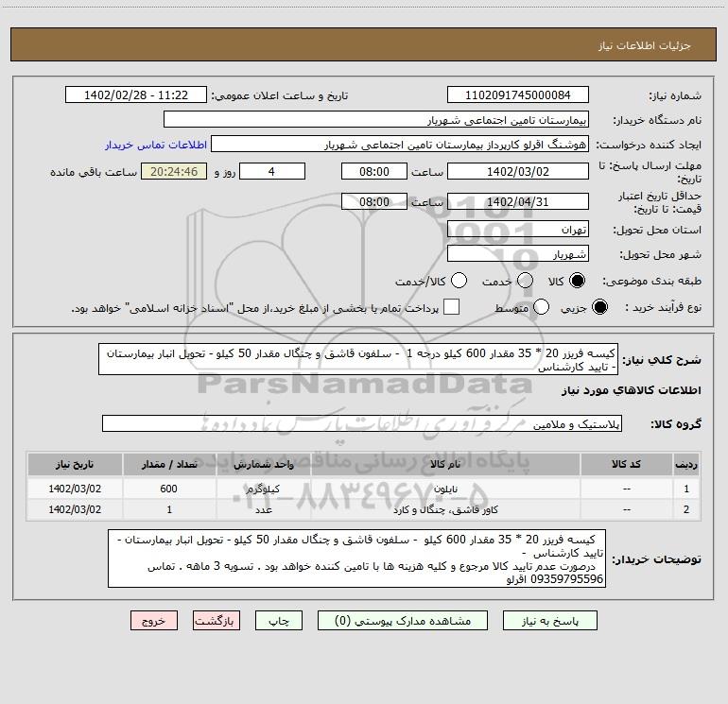Click the price validity date 1402/04/31 field

518,201
